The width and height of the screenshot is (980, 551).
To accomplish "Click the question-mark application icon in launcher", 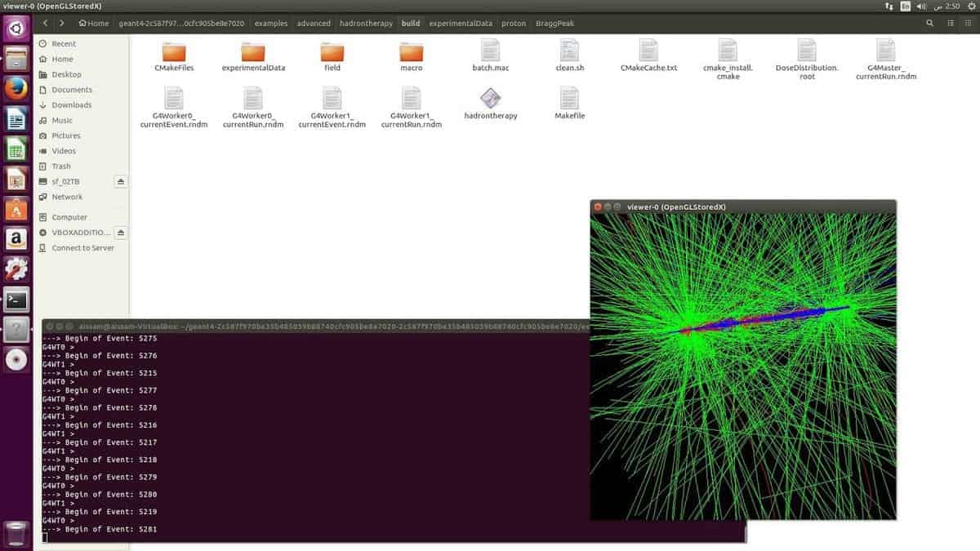I will [16, 330].
